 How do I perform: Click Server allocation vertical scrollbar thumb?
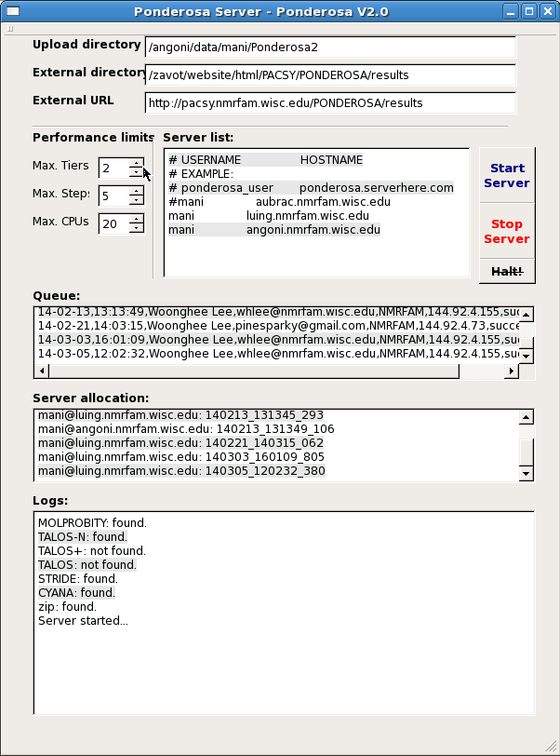[527, 452]
